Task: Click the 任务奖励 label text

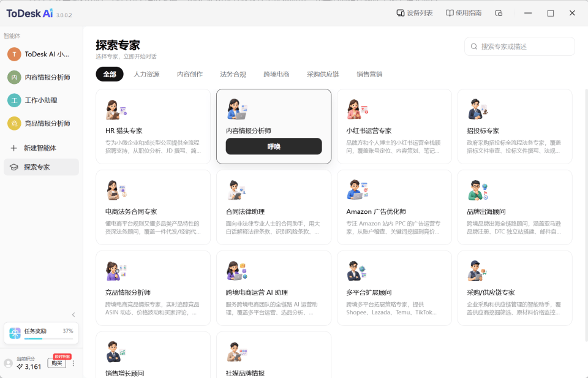Action: tap(36, 331)
